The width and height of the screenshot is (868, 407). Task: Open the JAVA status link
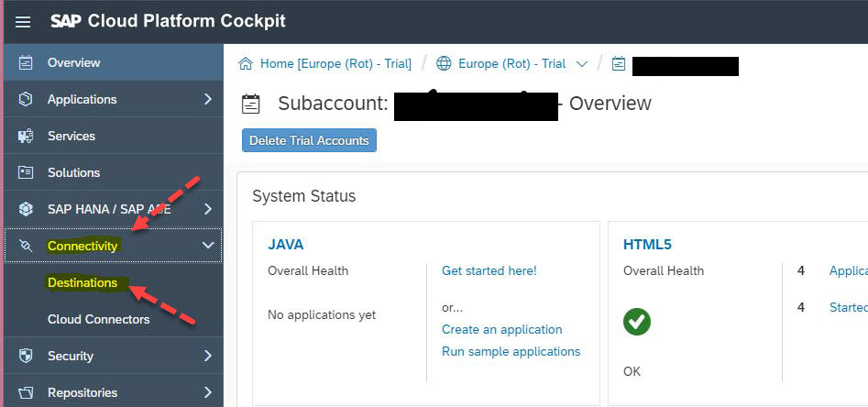286,244
